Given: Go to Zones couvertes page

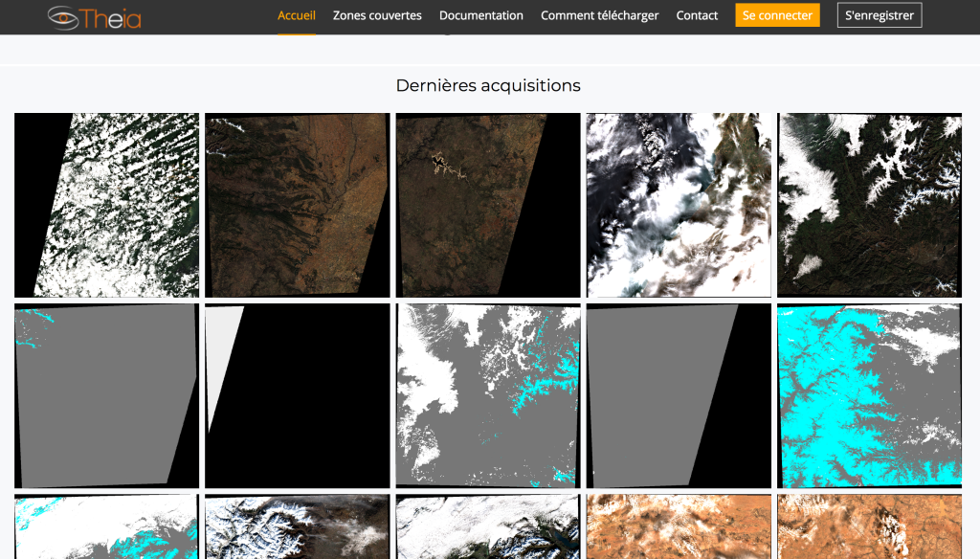Looking at the screenshot, I should point(377,15).
